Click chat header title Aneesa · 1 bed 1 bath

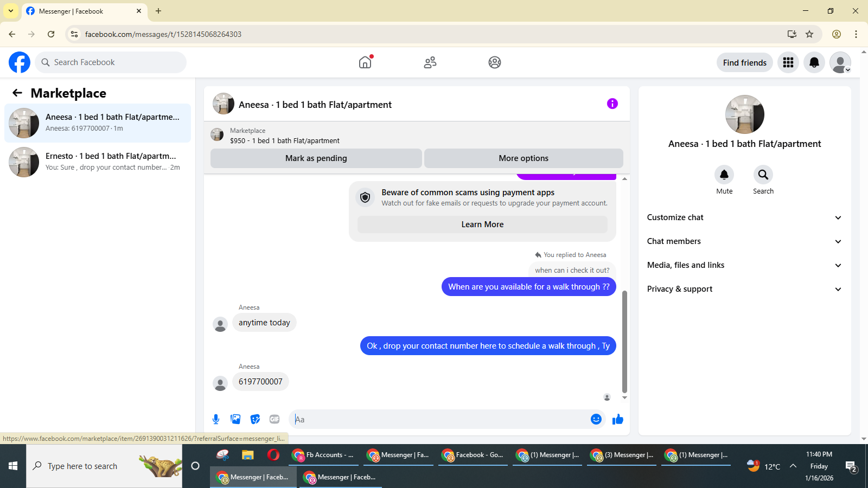(315, 105)
